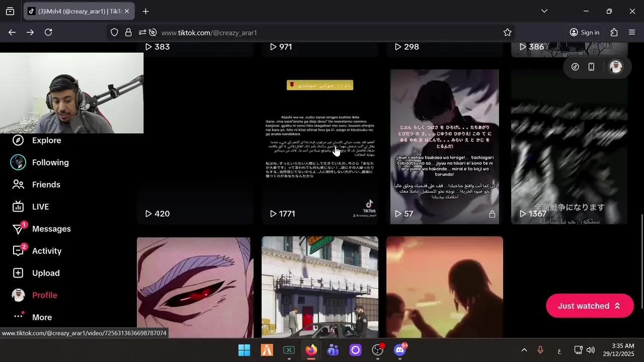Open Discord from taskbar
644x362 pixels.
point(400,350)
